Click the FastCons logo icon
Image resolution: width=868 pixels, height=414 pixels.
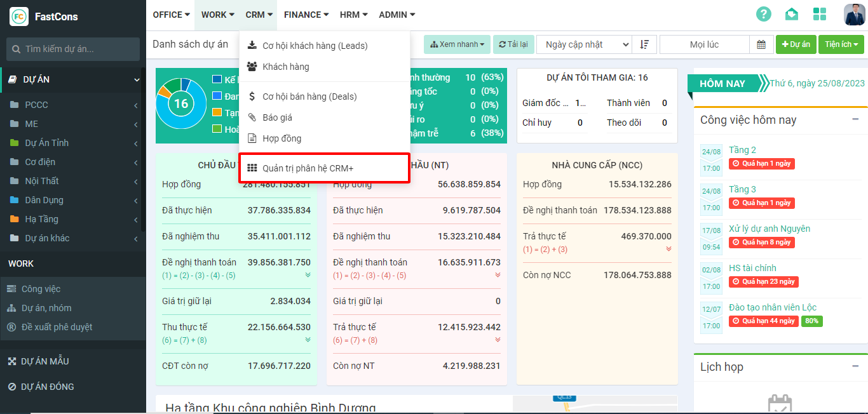click(x=18, y=17)
